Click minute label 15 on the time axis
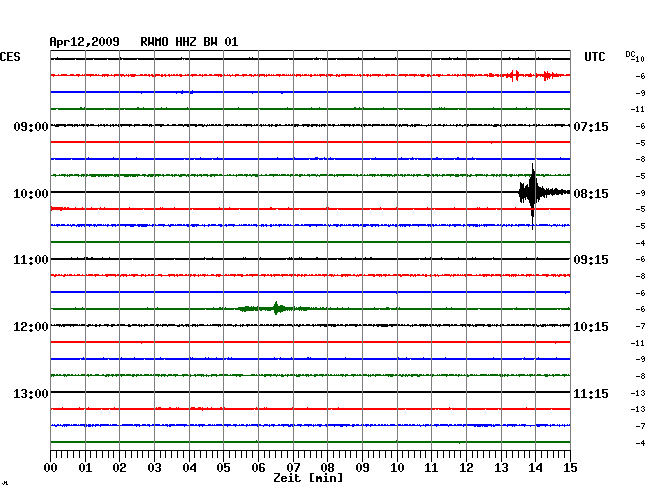 click(570, 468)
